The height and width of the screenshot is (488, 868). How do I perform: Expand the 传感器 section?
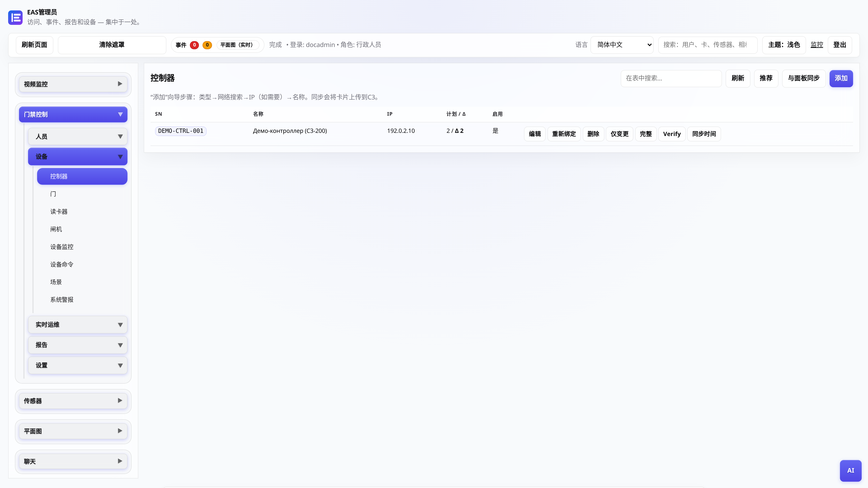[73, 401]
